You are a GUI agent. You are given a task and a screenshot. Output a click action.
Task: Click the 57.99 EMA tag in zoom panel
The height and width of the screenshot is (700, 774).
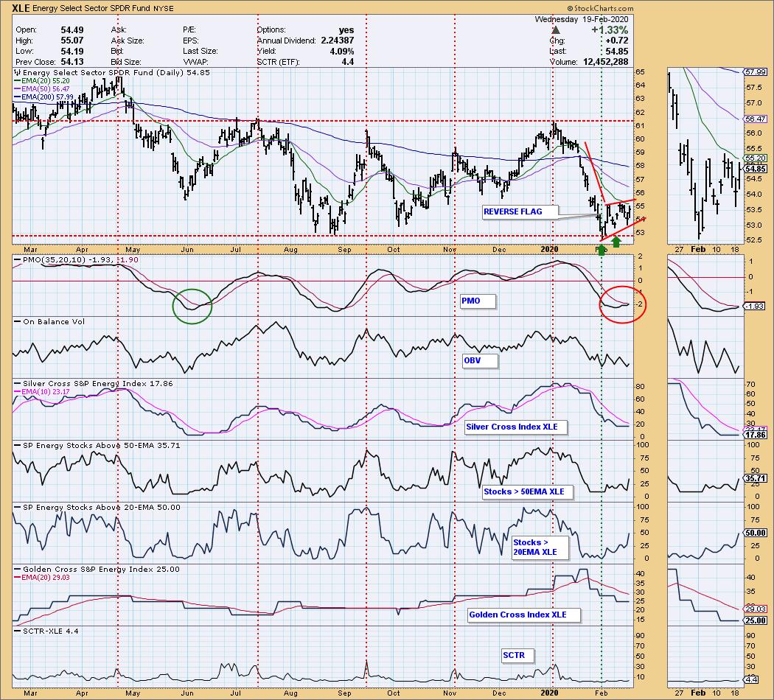pyautogui.click(x=756, y=72)
